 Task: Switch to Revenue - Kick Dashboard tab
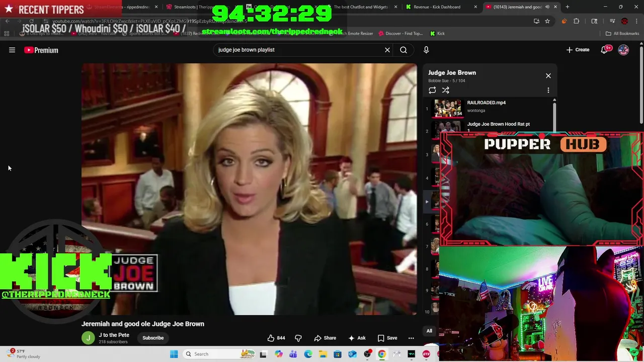point(437,7)
